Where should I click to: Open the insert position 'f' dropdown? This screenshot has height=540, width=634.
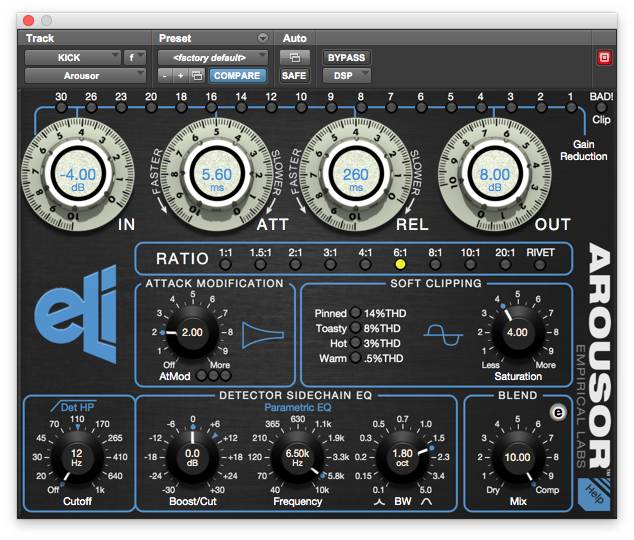coord(135,58)
